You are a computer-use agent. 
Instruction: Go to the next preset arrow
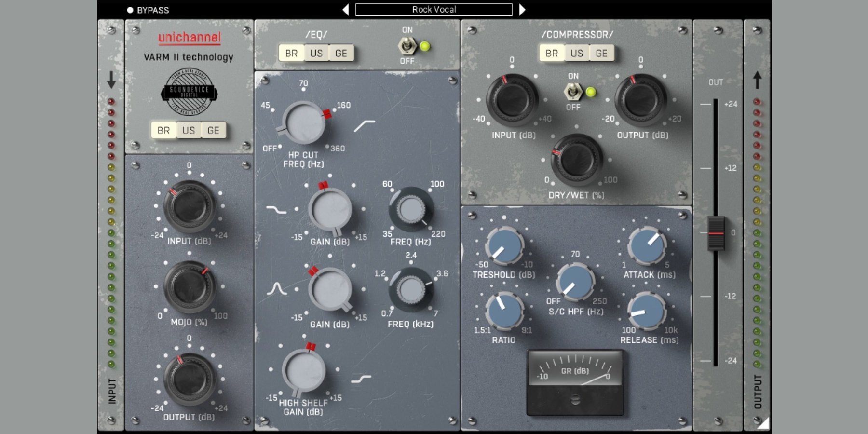[x=522, y=10]
